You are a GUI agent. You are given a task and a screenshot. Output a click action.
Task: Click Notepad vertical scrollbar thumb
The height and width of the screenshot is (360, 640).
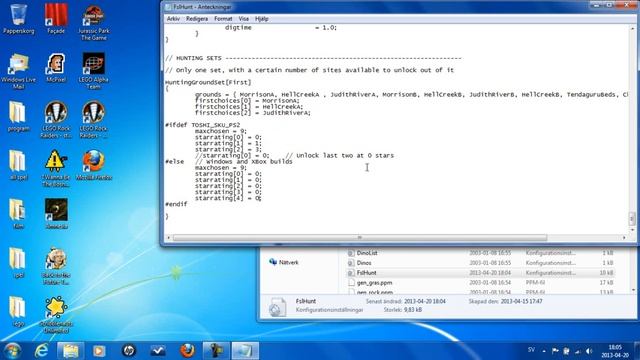pyautogui.click(x=632, y=219)
